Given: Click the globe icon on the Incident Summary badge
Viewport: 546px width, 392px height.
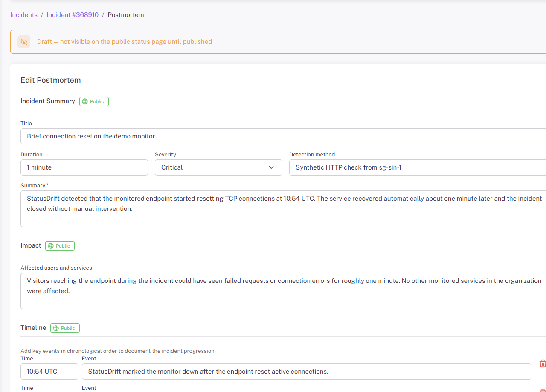Looking at the screenshot, I should coord(85,101).
